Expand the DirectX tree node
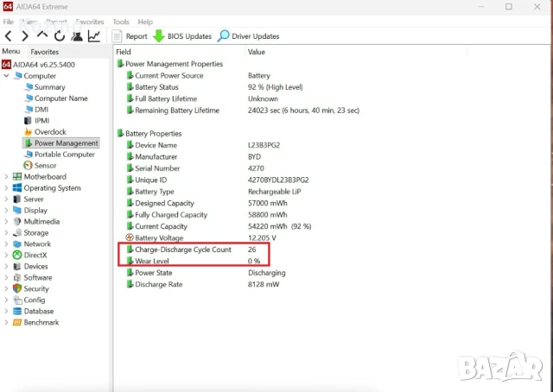This screenshot has width=553, height=392. (x=6, y=256)
